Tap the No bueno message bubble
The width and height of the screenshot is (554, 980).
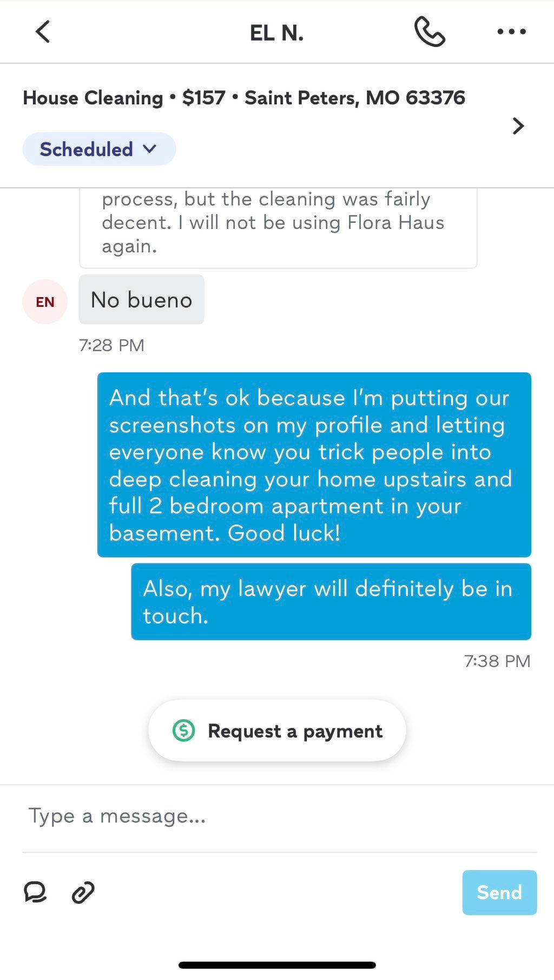point(142,299)
